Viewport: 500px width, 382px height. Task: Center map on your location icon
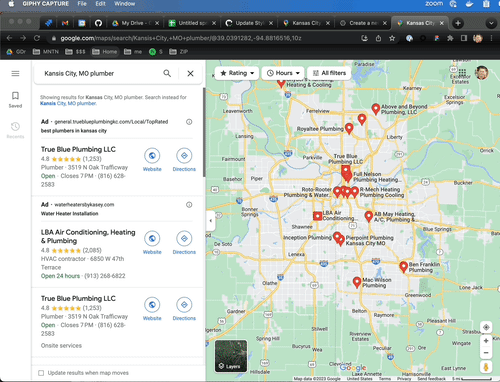[486, 327]
